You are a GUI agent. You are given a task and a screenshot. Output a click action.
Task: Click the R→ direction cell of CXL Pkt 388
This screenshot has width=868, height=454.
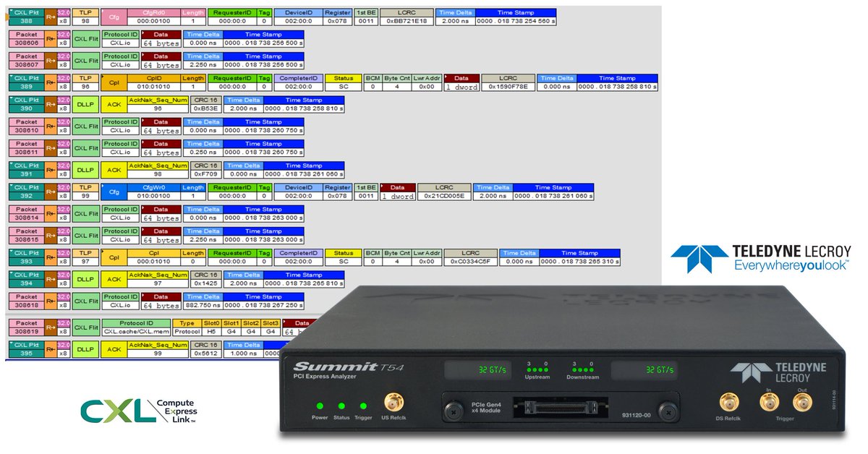click(51, 17)
